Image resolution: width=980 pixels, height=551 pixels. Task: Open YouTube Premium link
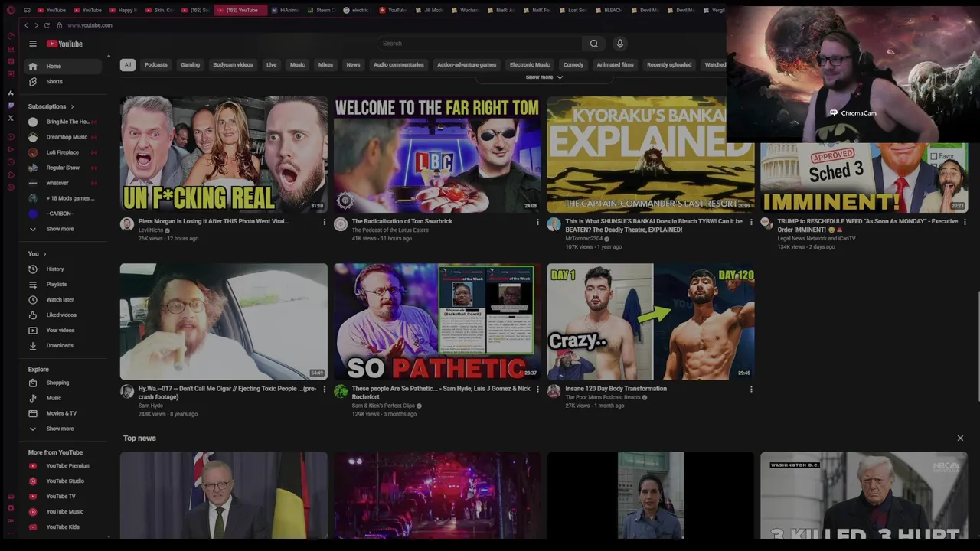63,466
